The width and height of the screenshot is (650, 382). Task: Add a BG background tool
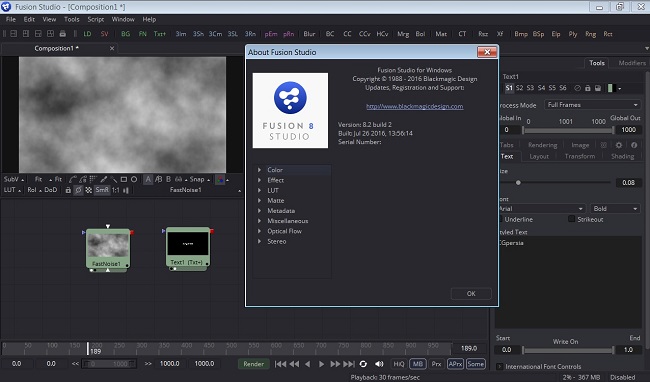tap(126, 34)
